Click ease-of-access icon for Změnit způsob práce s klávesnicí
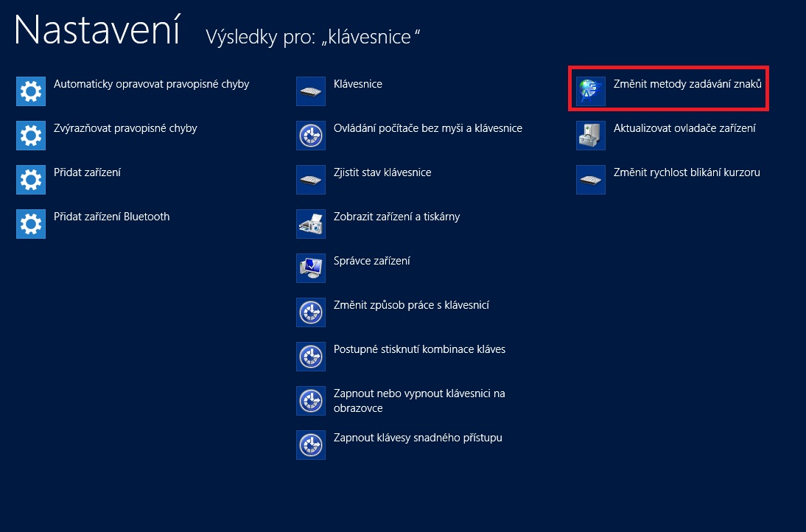The image size is (806, 532). [x=311, y=312]
